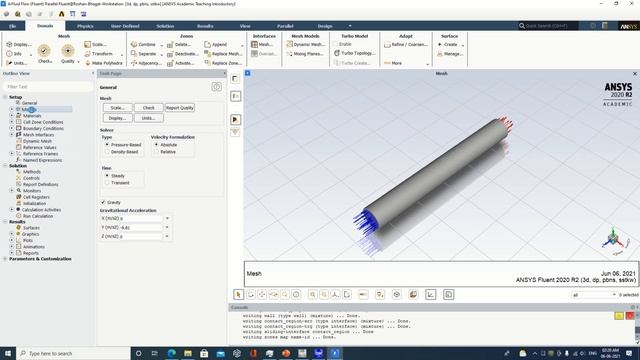
Task: Select the pointer tool in viewport toolbar
Action: (x=238, y=294)
